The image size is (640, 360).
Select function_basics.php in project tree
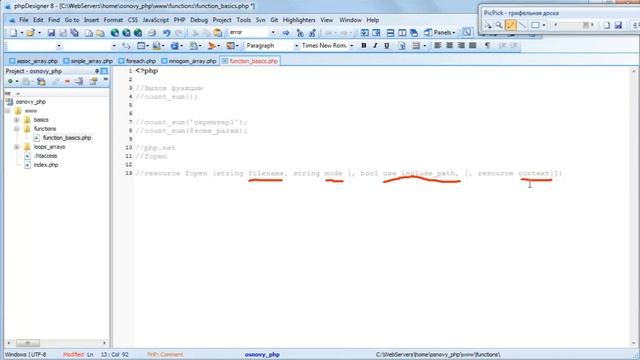pos(67,138)
